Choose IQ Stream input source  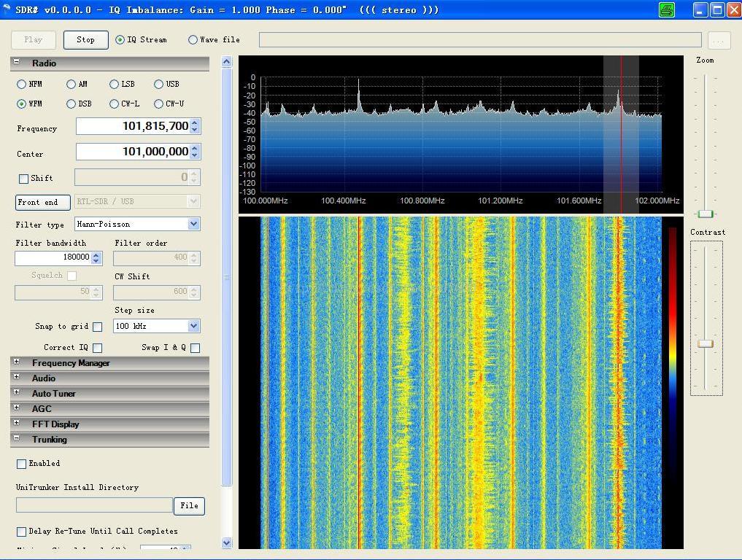(x=120, y=39)
